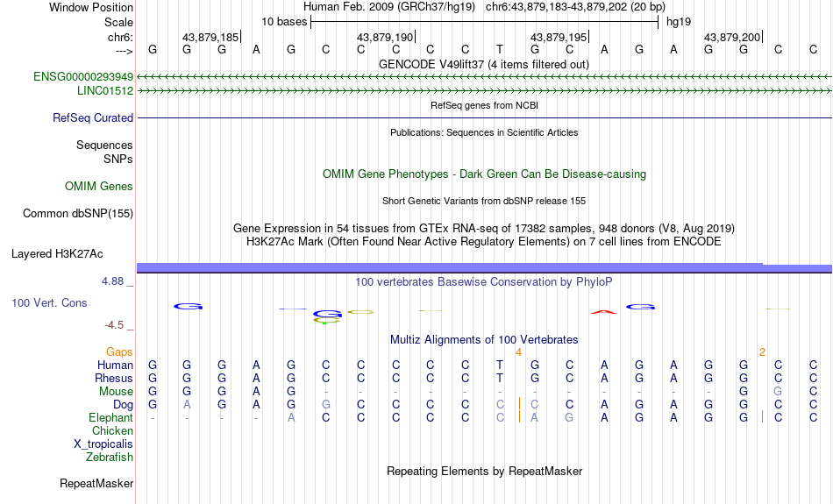
Task: Click Publications: Sequences in Scientific Articles title
Action: point(484,132)
